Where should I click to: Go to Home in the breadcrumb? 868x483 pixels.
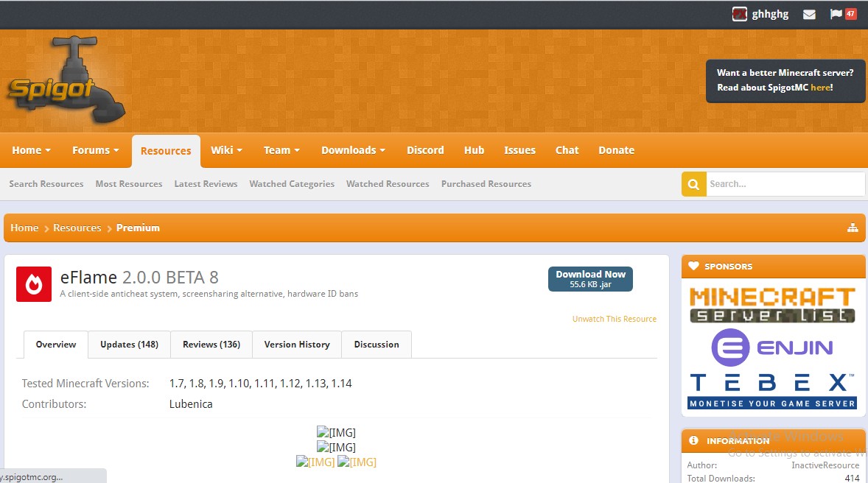pyautogui.click(x=24, y=228)
